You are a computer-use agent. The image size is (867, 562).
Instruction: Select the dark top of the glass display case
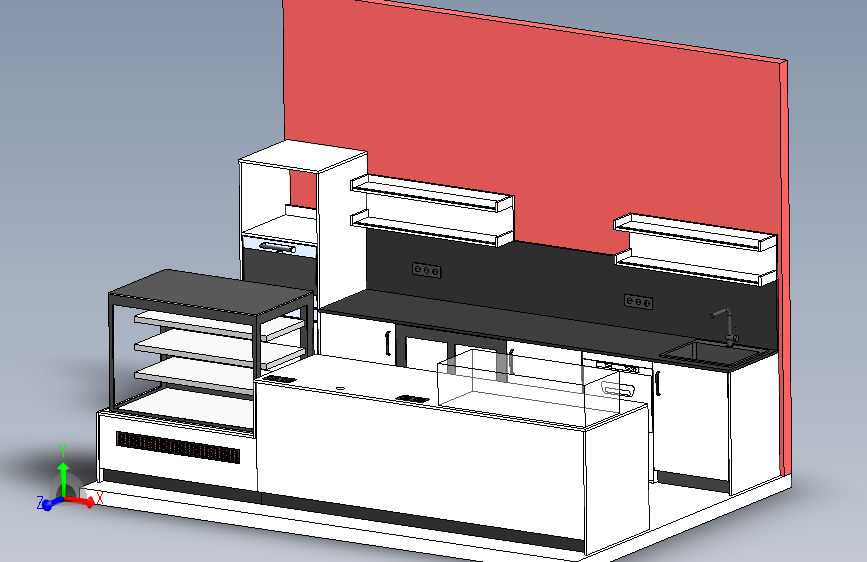(x=211, y=292)
